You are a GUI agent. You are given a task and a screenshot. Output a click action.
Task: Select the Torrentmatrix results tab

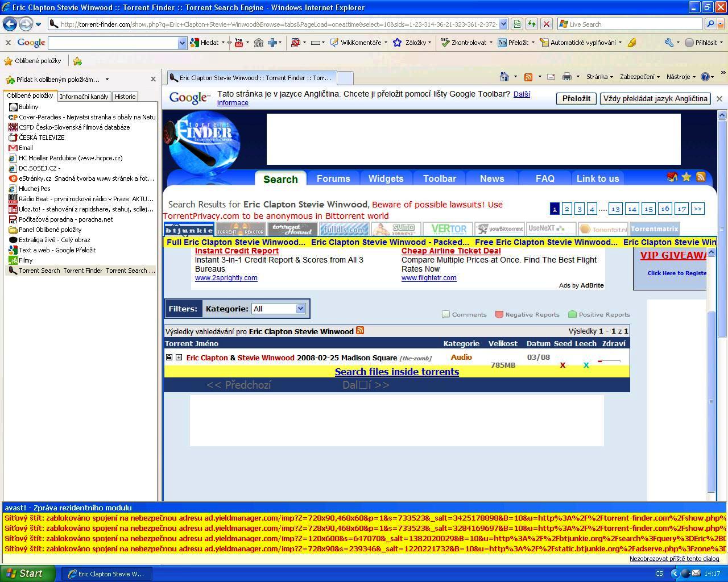pos(655,229)
